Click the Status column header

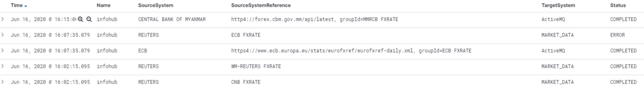pyautogui.click(x=618, y=5)
